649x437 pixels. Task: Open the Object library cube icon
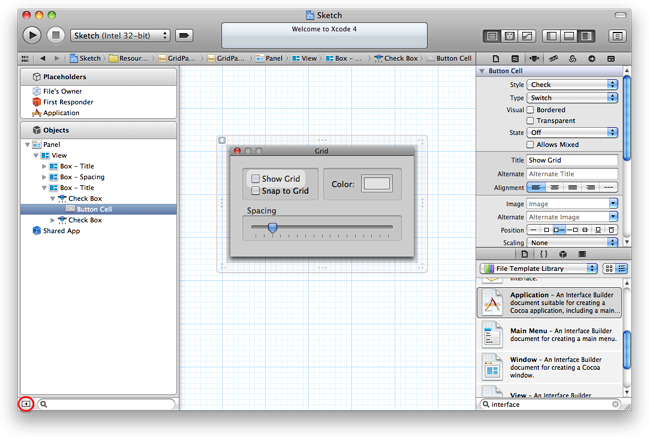562,254
